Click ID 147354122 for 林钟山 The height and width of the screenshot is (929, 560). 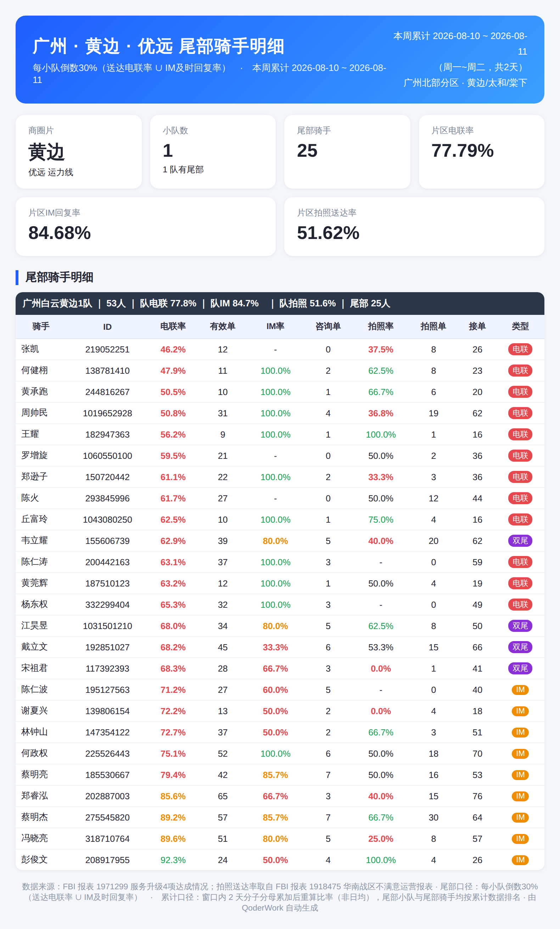click(107, 732)
